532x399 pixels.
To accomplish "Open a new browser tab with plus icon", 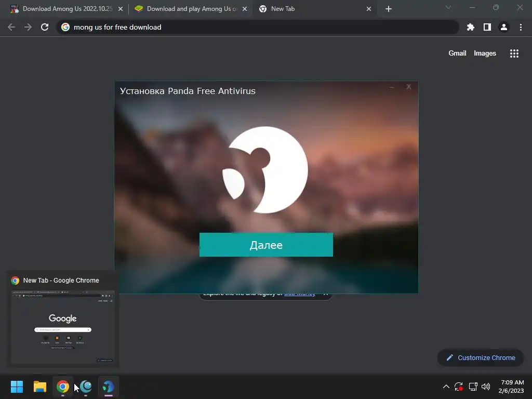I will (x=389, y=9).
